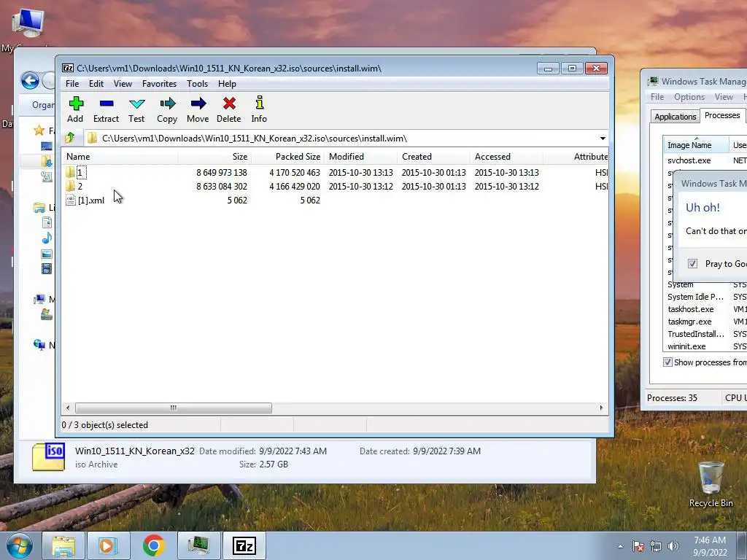The height and width of the screenshot is (560, 747).
Task: Open the 7-Zip View menu
Action: pyautogui.click(x=123, y=84)
